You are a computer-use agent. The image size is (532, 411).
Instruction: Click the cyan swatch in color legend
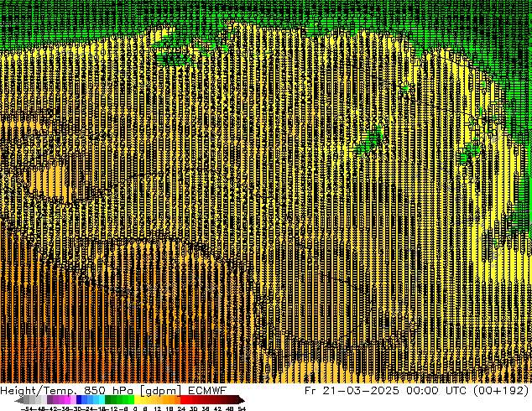[102, 400]
